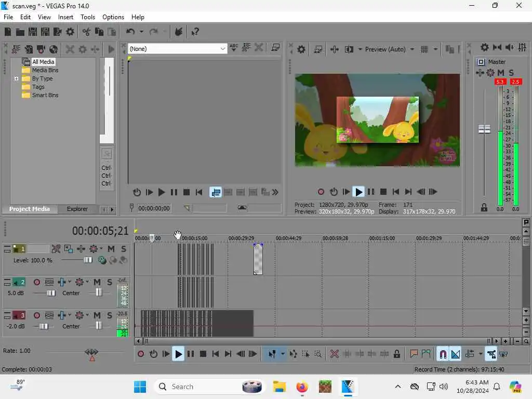Open the Edit menu
The height and width of the screenshot is (399, 532).
25,17
